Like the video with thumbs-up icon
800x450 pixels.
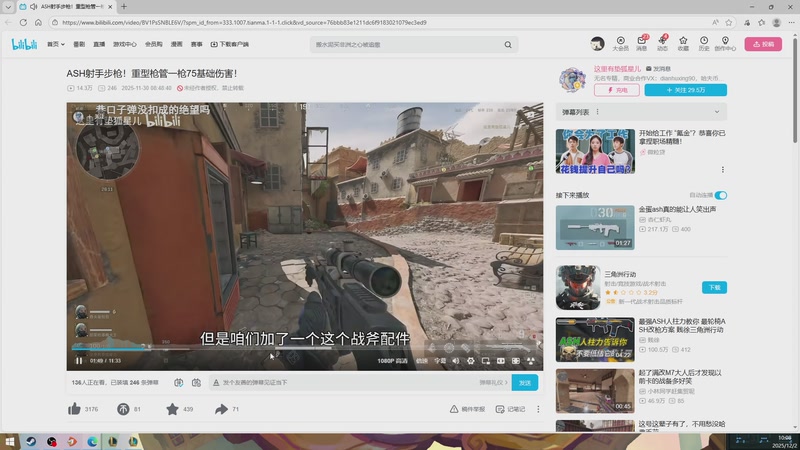click(74, 409)
